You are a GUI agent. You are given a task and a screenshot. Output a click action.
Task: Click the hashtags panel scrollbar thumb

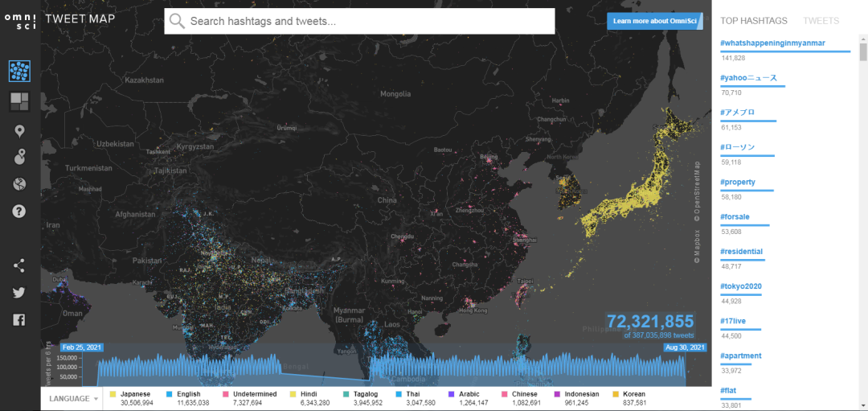[x=863, y=51]
